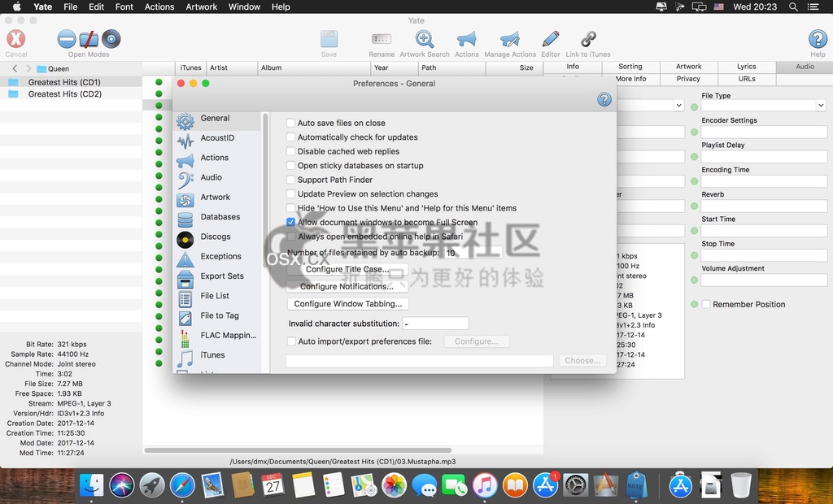833x504 pixels.
Task: Click the auto backup file count field
Action: pos(473,253)
